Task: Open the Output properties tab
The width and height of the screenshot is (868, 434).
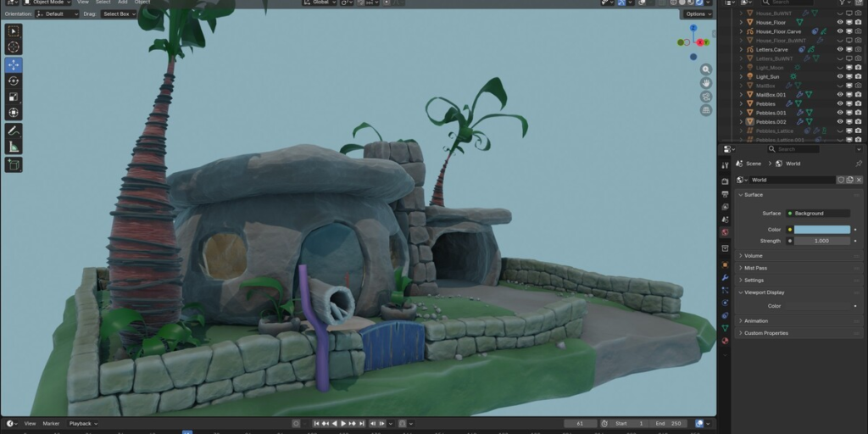Action: [x=725, y=194]
